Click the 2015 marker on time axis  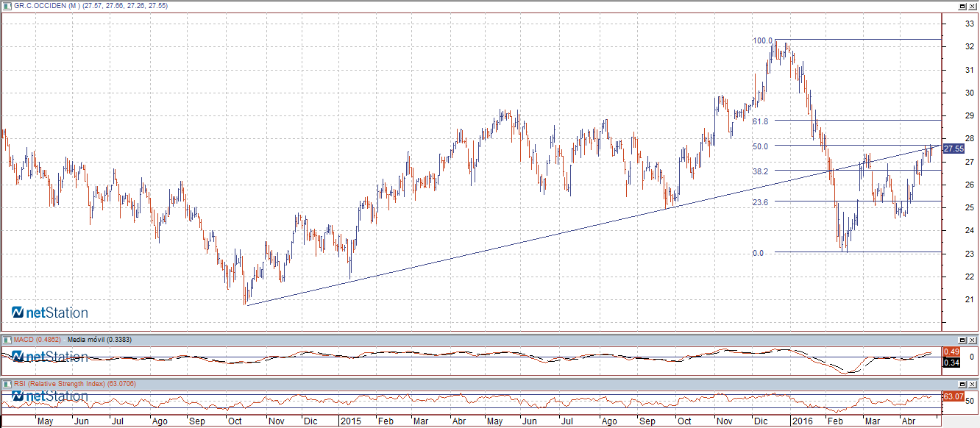(x=350, y=422)
